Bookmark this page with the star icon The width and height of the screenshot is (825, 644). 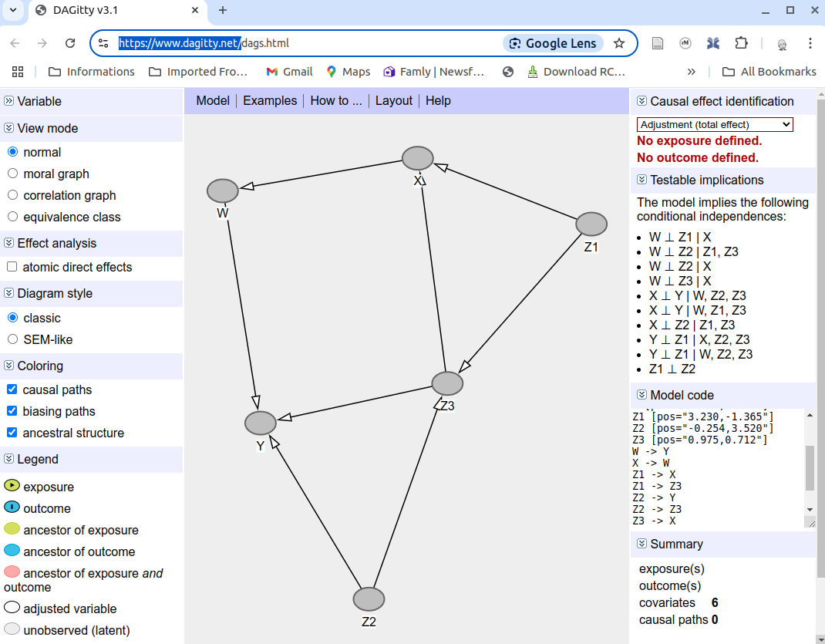click(x=619, y=43)
